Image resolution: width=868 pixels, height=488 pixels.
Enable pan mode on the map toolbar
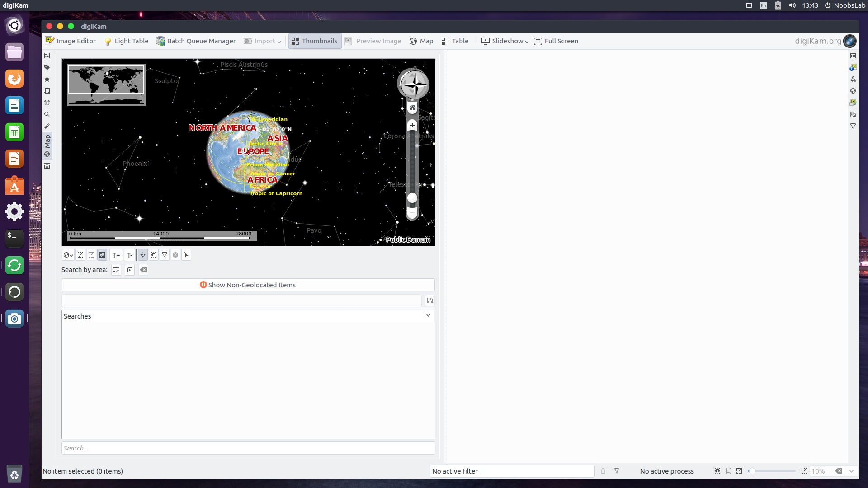coord(142,255)
